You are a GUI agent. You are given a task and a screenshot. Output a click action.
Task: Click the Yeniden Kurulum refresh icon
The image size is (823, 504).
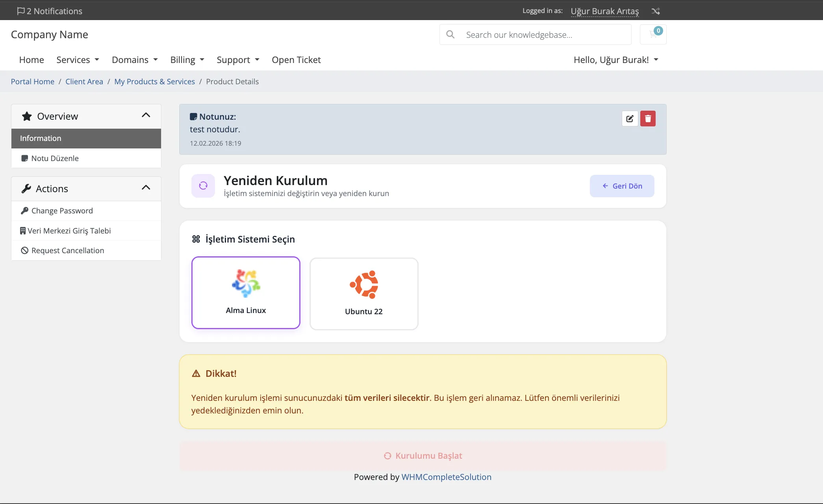(203, 186)
